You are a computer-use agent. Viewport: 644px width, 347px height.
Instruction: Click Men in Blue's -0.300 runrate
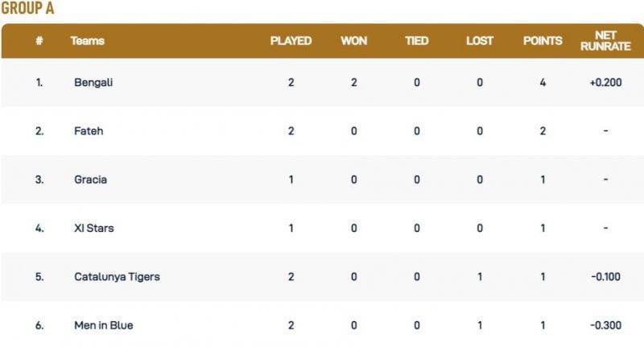pyautogui.click(x=605, y=325)
